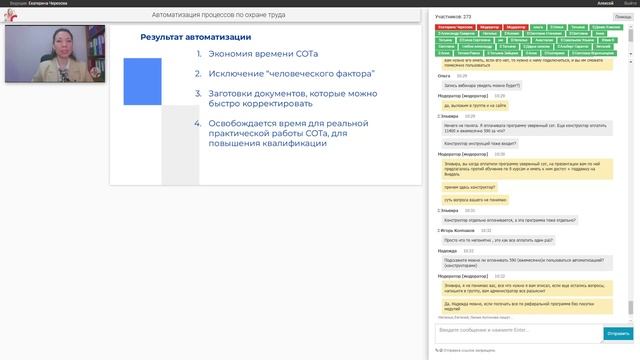Click the slide item 'Экономия времени СОТа'
This screenshot has height=360, width=640.
[x=263, y=54]
